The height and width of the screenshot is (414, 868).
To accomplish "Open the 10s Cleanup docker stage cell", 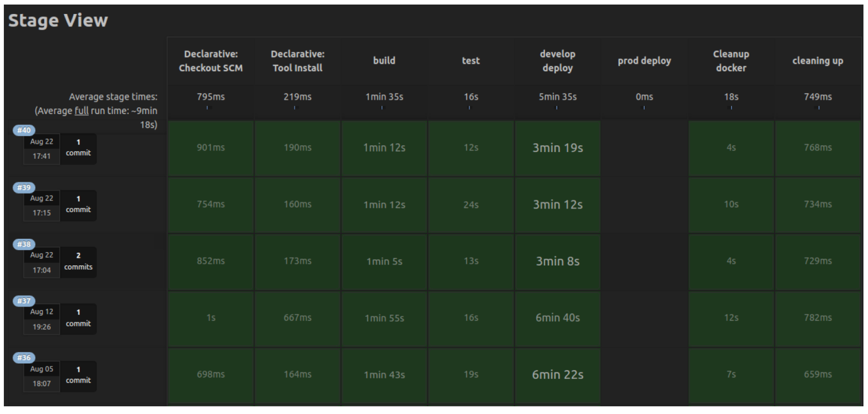I will [x=731, y=205].
